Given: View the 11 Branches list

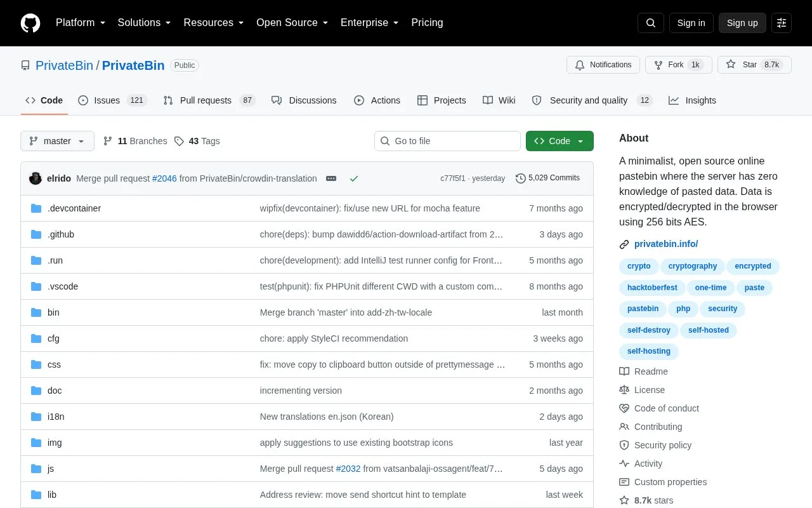Looking at the screenshot, I should point(135,141).
